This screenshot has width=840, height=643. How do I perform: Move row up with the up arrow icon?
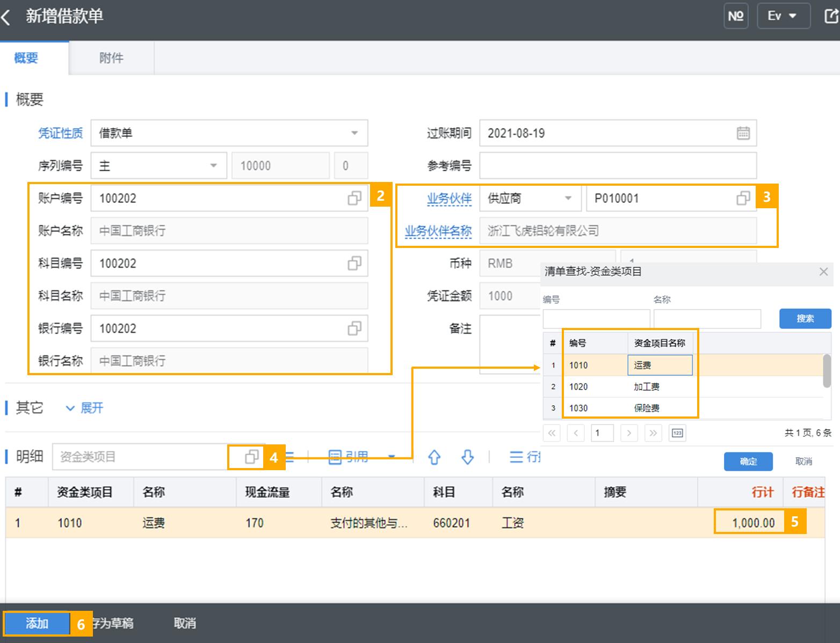(434, 457)
